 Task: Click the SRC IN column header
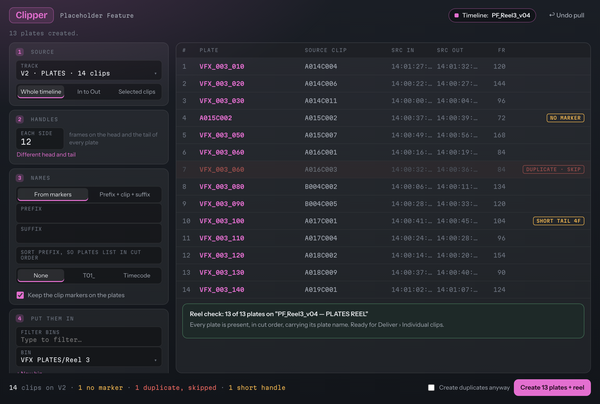[403, 50]
